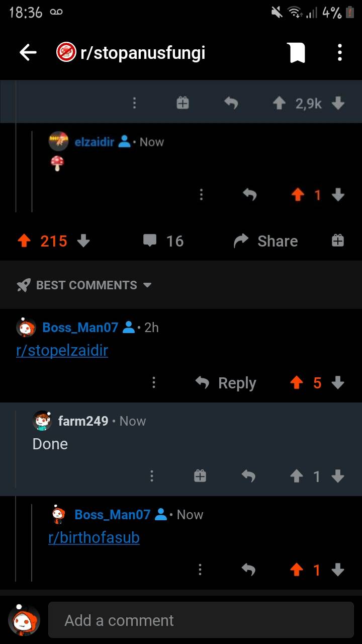The image size is (362, 644).
Task: Open the r/stopanusfungi subreddit title
Action: 143,52
